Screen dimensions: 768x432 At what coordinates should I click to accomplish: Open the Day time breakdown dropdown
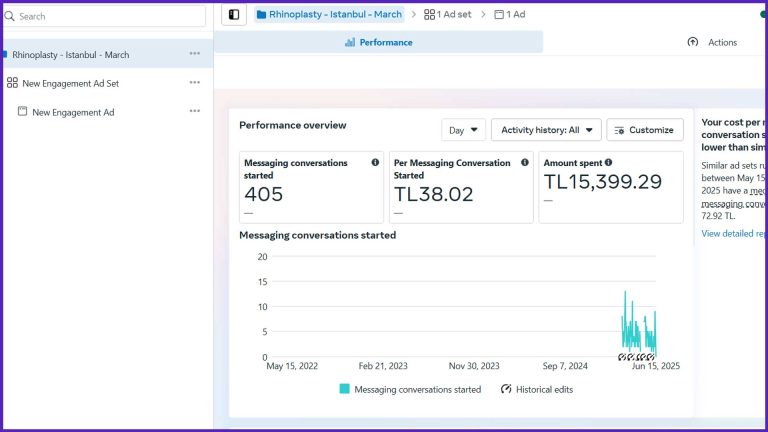pos(463,130)
